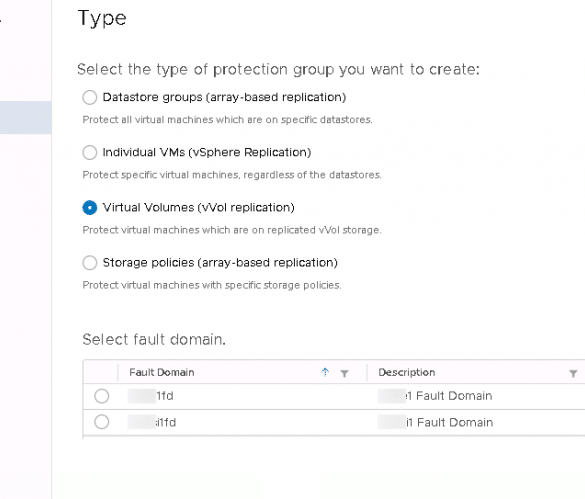Select the fault domain ending in i1fd
Screen dimensions: 585x499
(101, 422)
